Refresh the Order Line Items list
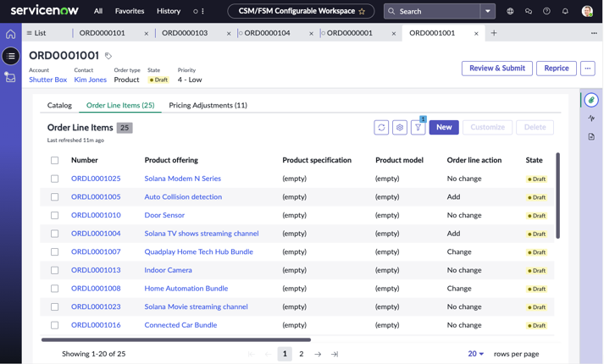 coord(381,127)
